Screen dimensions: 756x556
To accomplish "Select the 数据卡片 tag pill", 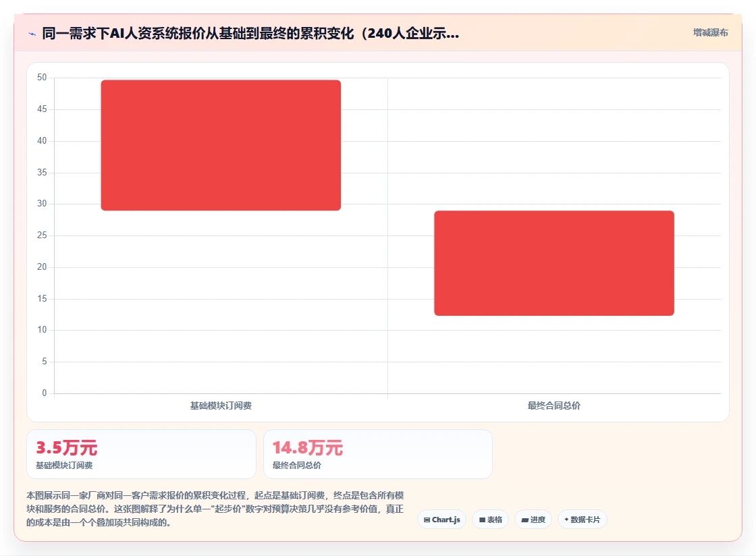I will pos(582,520).
